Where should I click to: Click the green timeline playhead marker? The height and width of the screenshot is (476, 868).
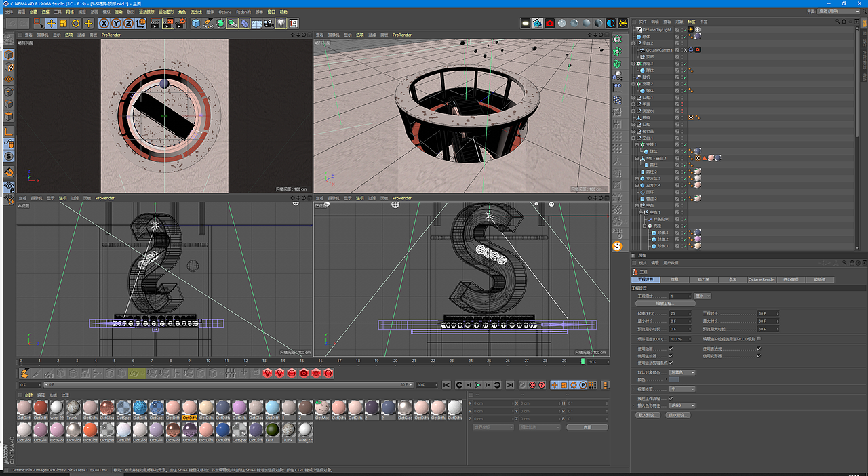pyautogui.click(x=583, y=361)
